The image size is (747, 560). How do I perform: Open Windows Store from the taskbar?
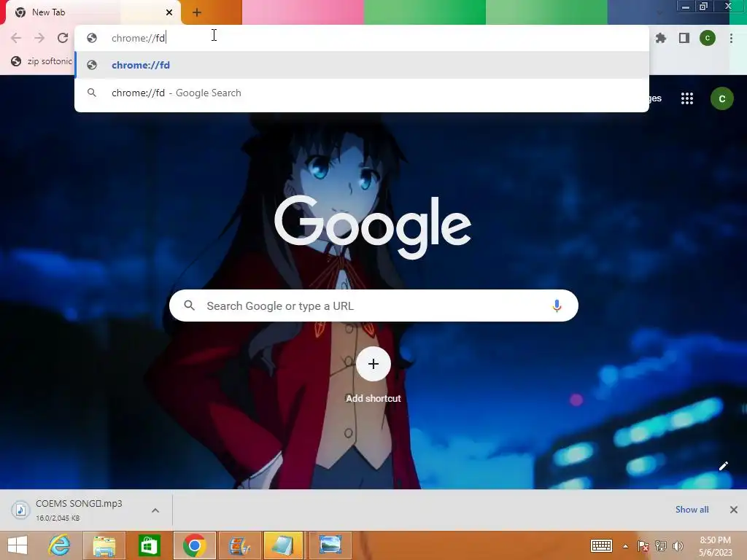(149, 545)
